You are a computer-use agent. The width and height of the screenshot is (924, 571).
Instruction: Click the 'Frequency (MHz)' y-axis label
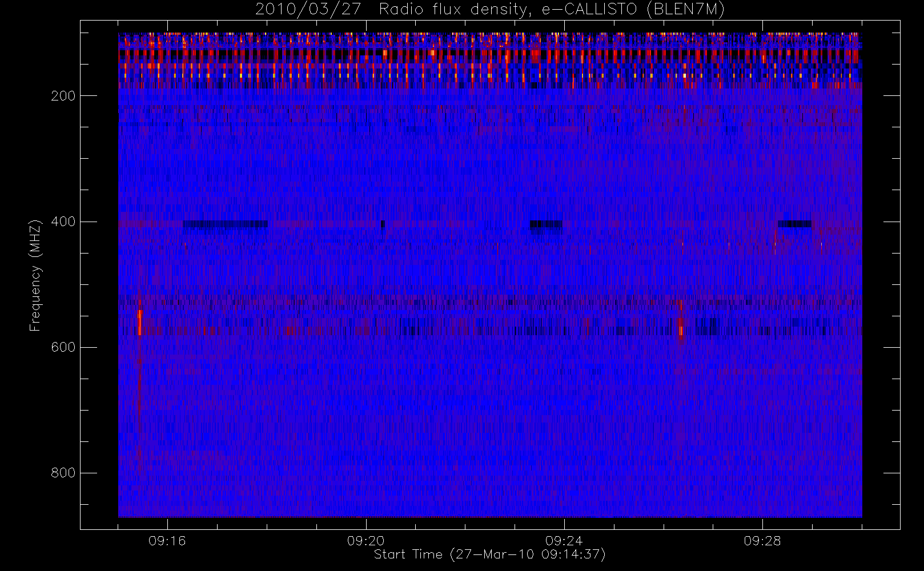point(35,275)
